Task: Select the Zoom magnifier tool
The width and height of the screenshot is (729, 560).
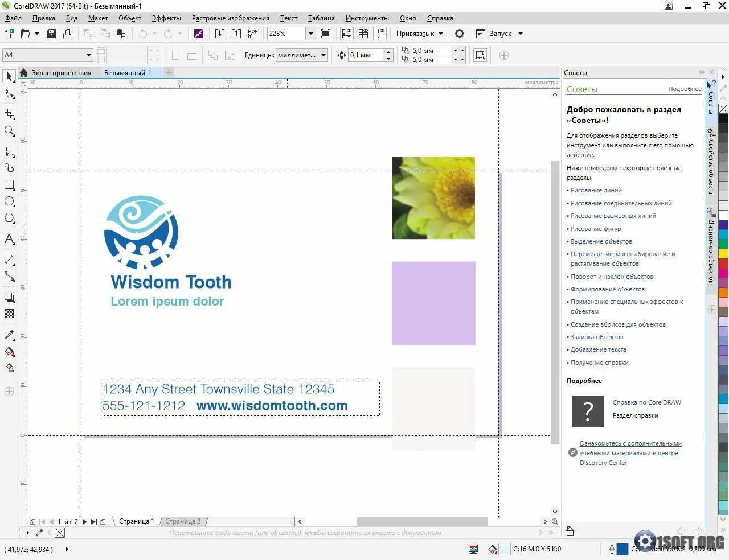Action: tap(9, 131)
